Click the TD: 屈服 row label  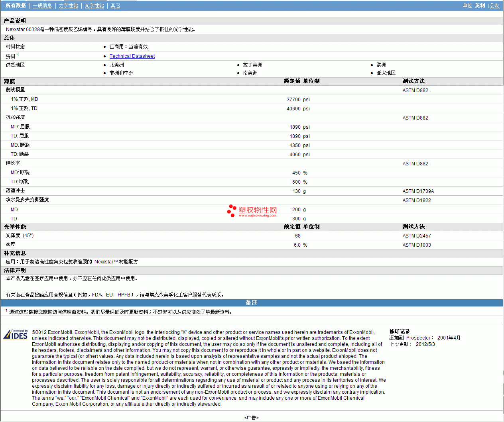coord(20,136)
